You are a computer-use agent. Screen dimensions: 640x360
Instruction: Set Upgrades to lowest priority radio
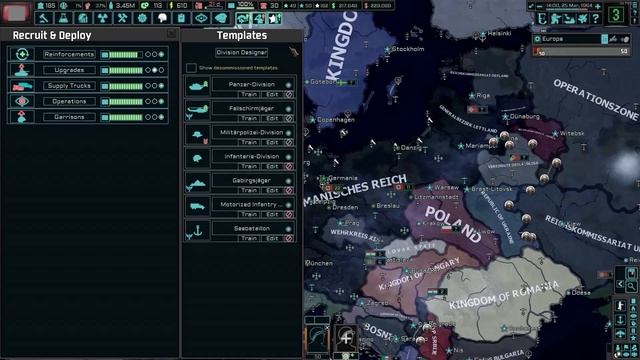click(x=148, y=70)
